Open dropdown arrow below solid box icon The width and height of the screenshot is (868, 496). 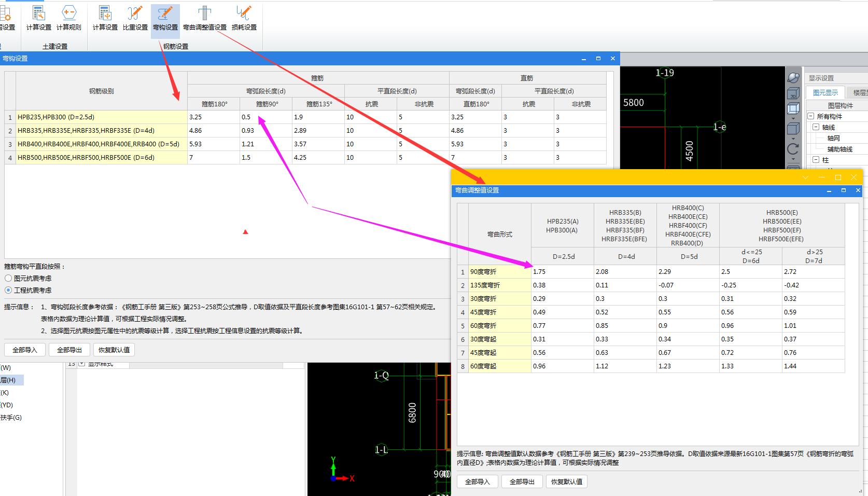click(x=793, y=139)
